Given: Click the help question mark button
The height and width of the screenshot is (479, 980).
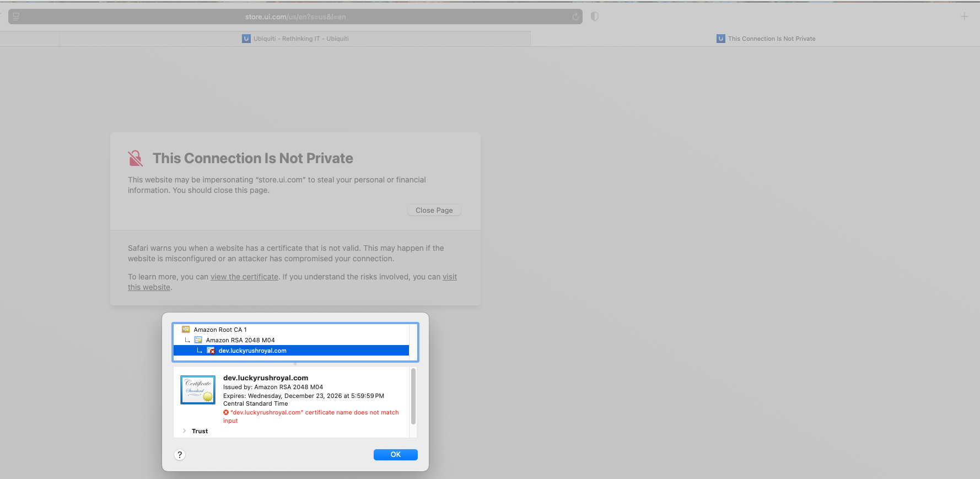Looking at the screenshot, I should click(180, 455).
